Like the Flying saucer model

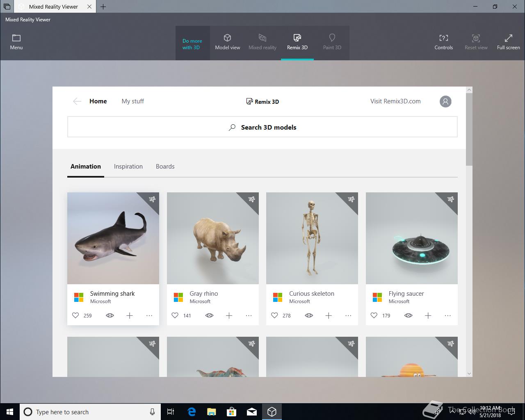(374, 315)
